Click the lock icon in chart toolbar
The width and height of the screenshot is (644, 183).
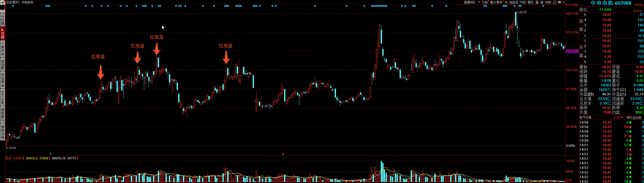tap(554, 2)
